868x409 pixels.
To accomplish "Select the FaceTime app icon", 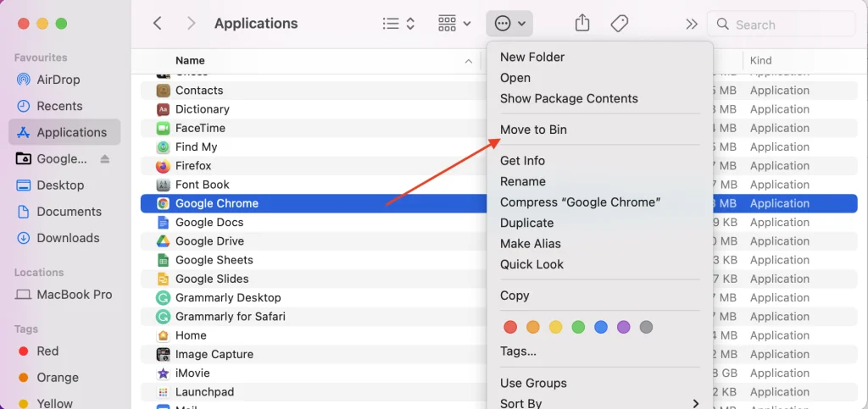I will tap(163, 128).
